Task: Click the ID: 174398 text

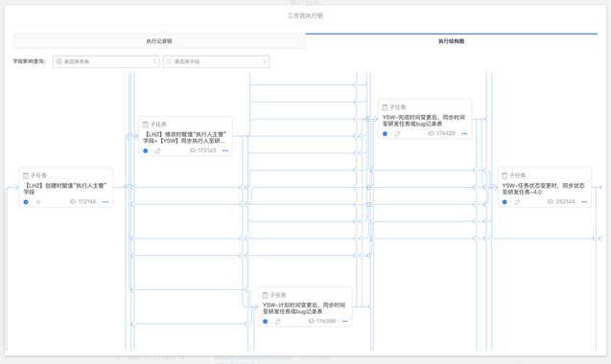Action: (322, 321)
